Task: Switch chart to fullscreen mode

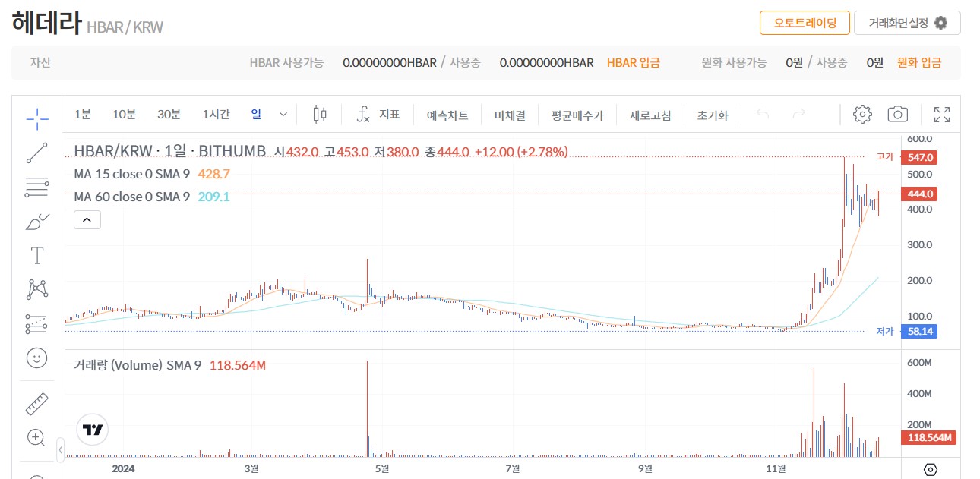Action: [x=942, y=115]
